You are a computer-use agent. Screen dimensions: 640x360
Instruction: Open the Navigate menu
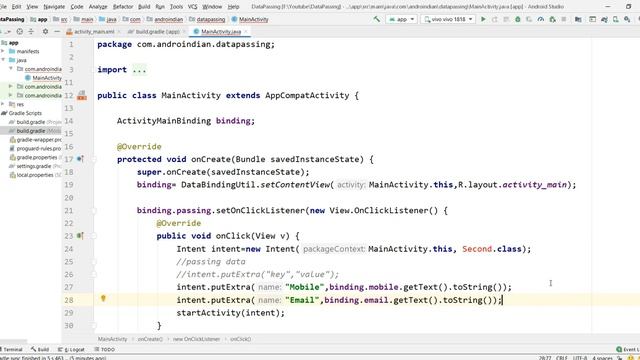point(54,7)
